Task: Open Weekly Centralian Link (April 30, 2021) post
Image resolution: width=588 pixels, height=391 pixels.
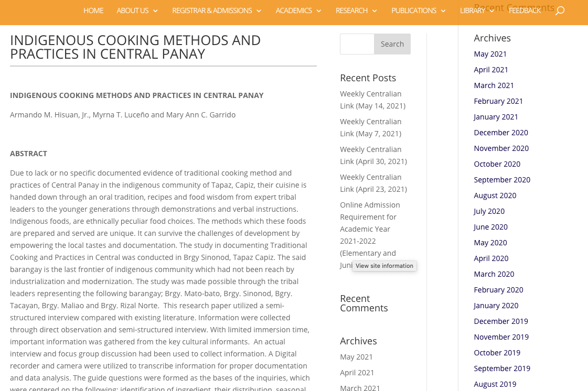Action: [x=373, y=155]
